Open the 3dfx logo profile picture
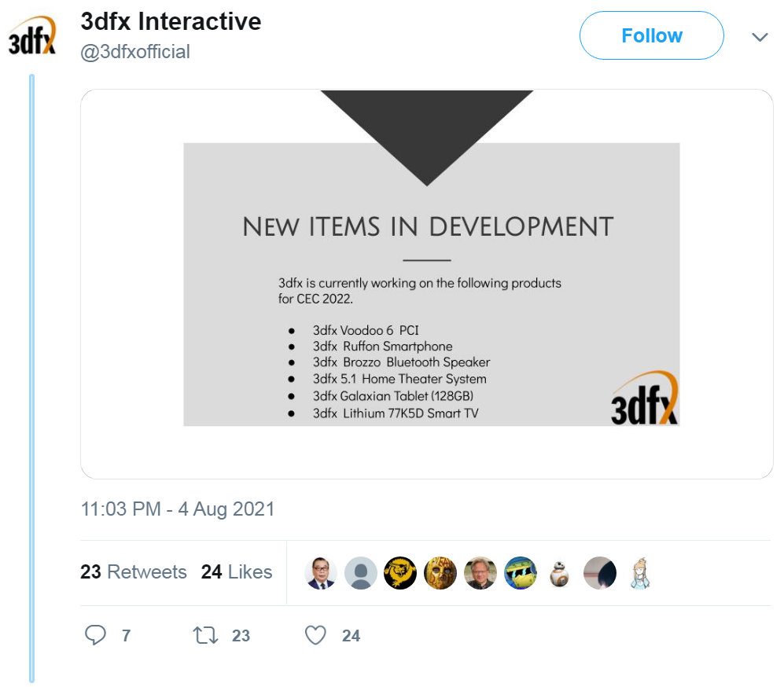784x687 pixels. 32,37
